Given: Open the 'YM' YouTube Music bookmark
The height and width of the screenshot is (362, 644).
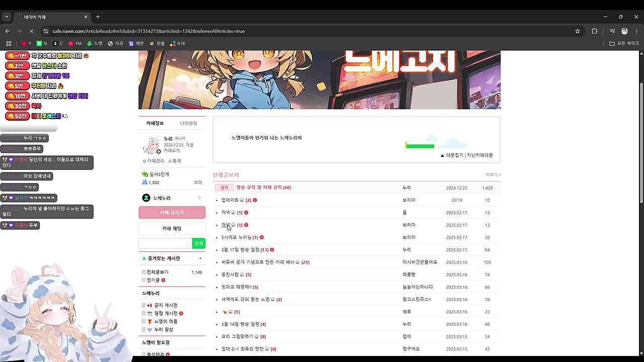Looking at the screenshot, I should click(x=75, y=44).
